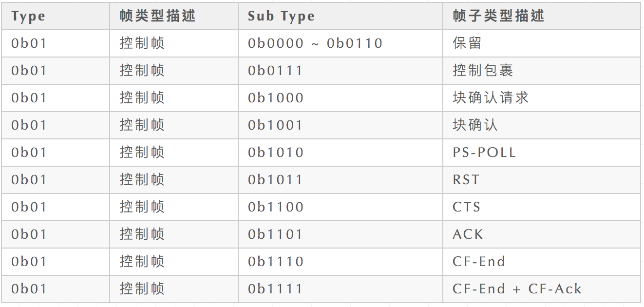
Task: Click the "Type" column header
Action: (28, 16)
